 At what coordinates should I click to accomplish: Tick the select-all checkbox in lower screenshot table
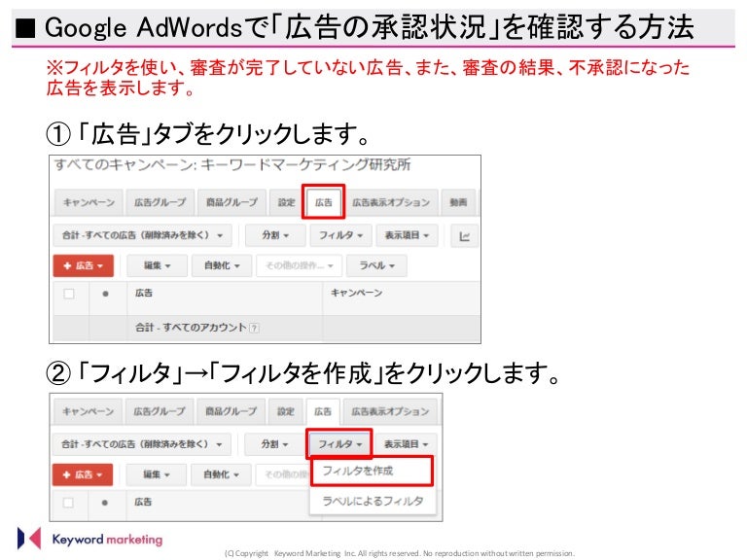[68, 503]
